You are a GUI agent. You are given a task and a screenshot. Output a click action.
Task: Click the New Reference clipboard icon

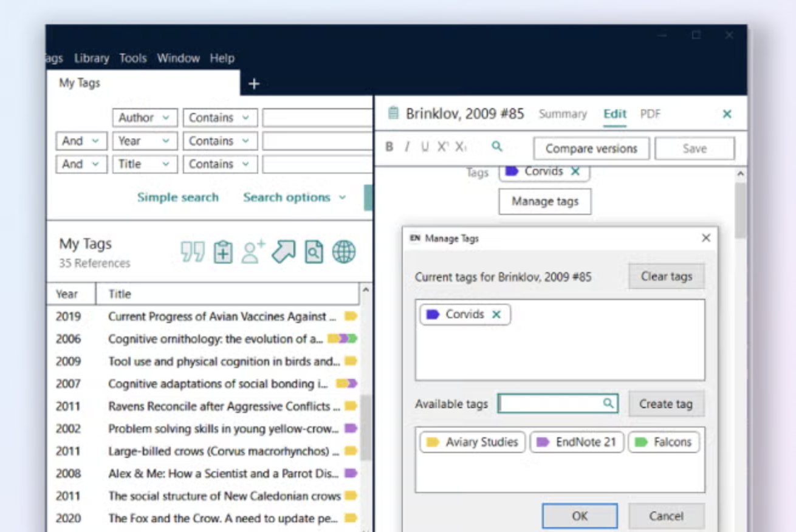223,251
